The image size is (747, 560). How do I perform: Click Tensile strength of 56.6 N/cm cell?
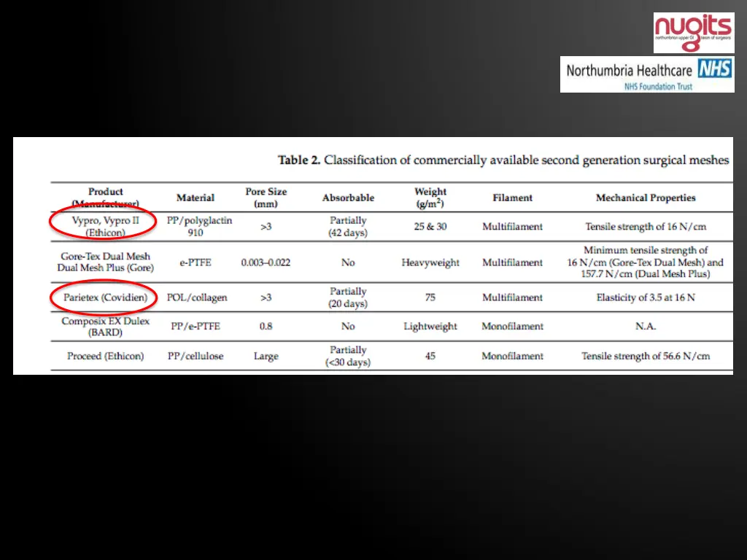click(646, 356)
